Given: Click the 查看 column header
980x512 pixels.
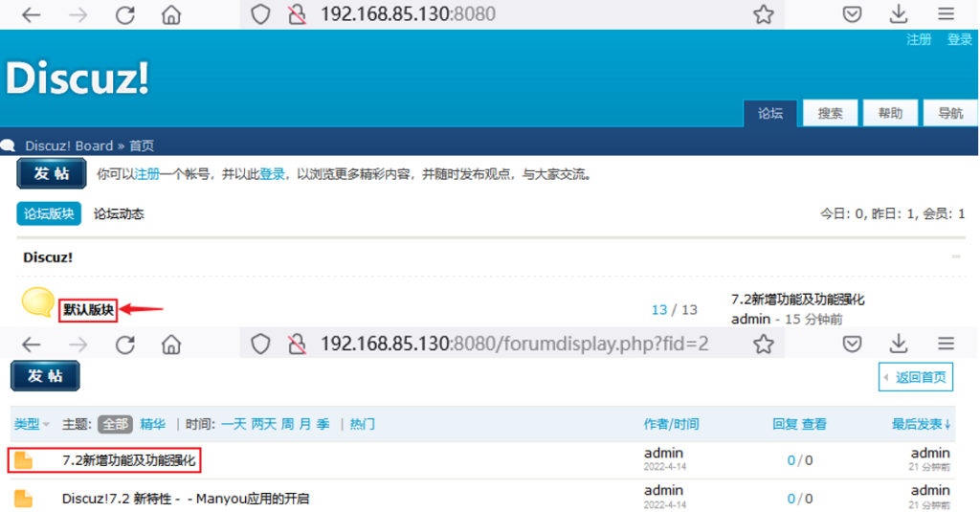Looking at the screenshot, I should [814, 425].
